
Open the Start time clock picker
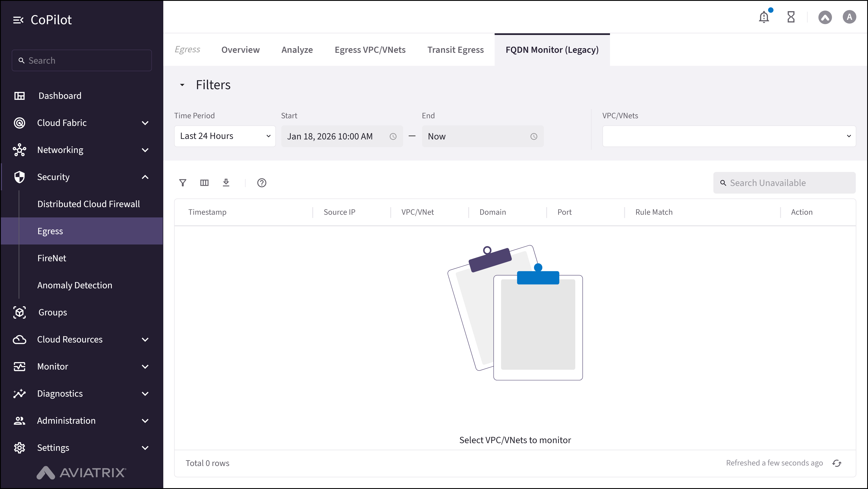tap(393, 136)
